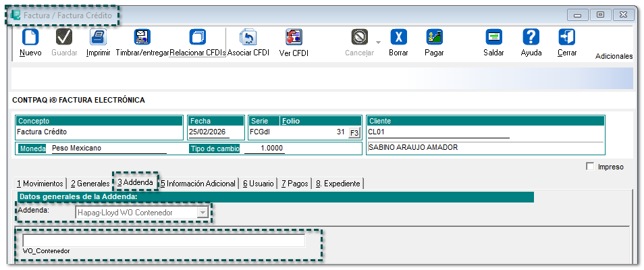Image resolution: width=644 pixels, height=270 pixels.
Task: Click the Adicionales link in toolbar
Action: [x=614, y=57]
